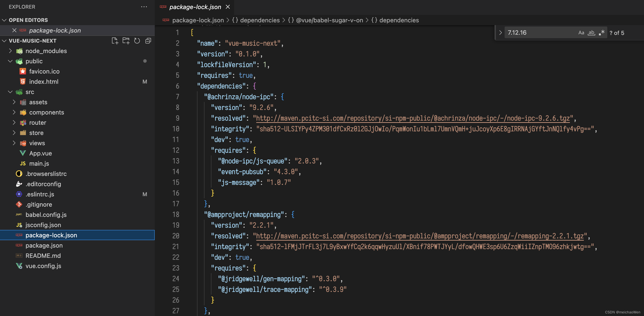Screen dimensions: 644x316
Task: Collapse the Open Editors section
Action: pyautogui.click(x=4, y=20)
